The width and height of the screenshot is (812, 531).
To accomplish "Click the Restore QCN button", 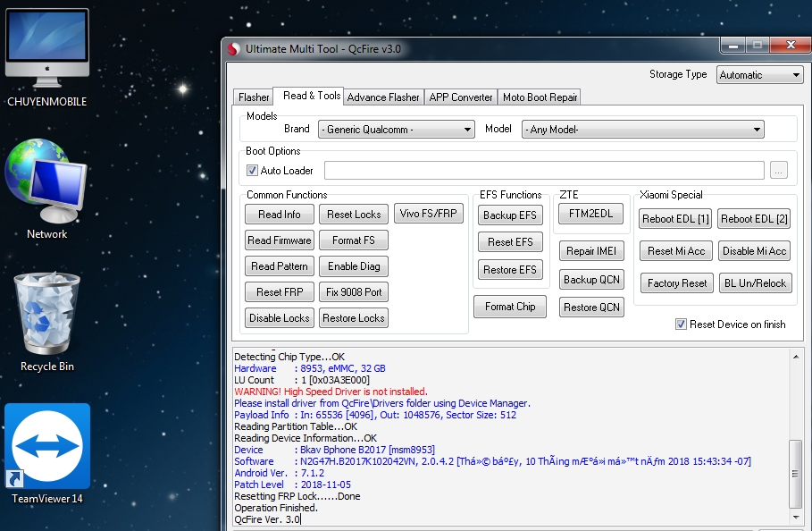I will (x=591, y=308).
